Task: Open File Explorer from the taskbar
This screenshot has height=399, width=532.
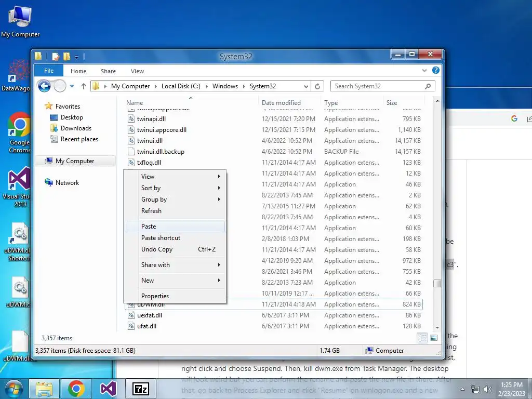Action: pyautogui.click(x=44, y=389)
